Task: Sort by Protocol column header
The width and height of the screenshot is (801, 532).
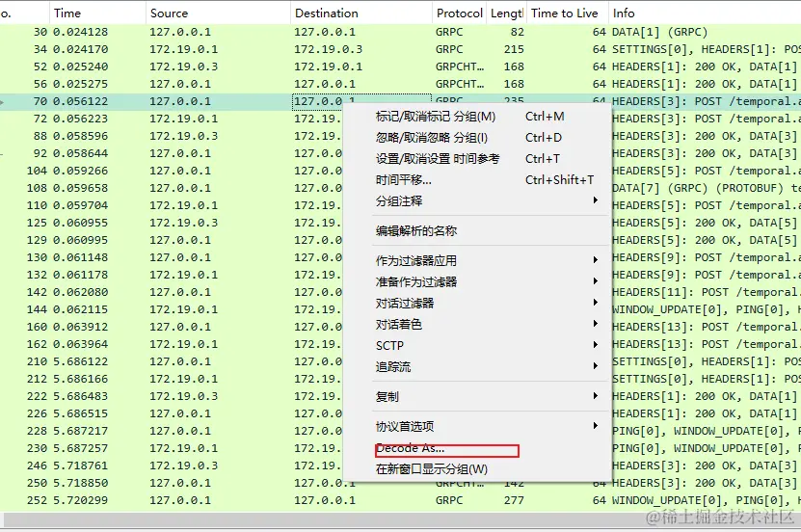Action: (459, 13)
